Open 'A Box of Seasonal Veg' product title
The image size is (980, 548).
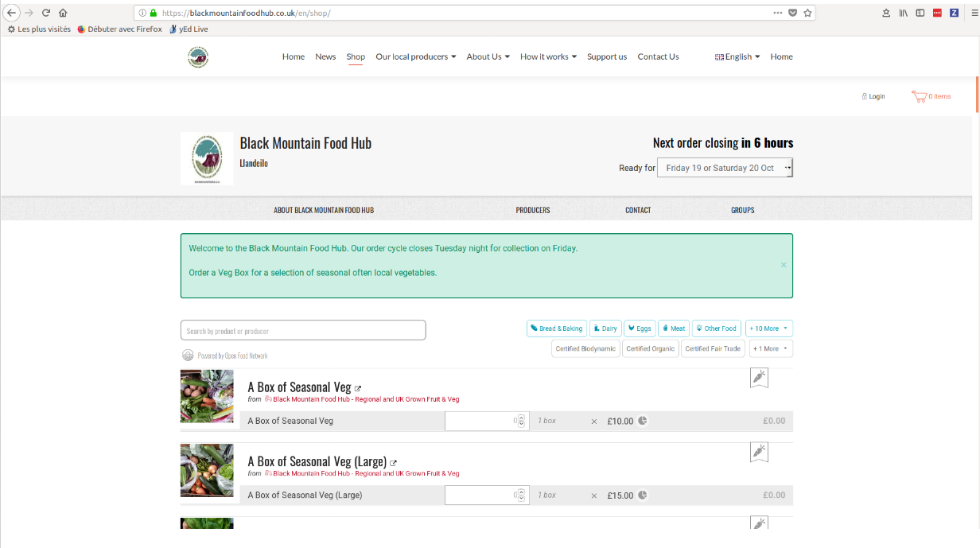point(299,387)
